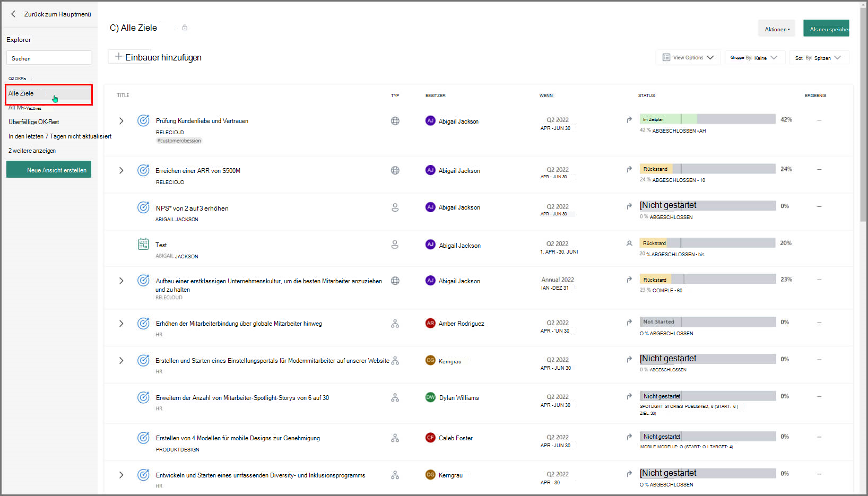The image size is (868, 496).
Task: Click Als neu speichern button
Action: coord(826,29)
